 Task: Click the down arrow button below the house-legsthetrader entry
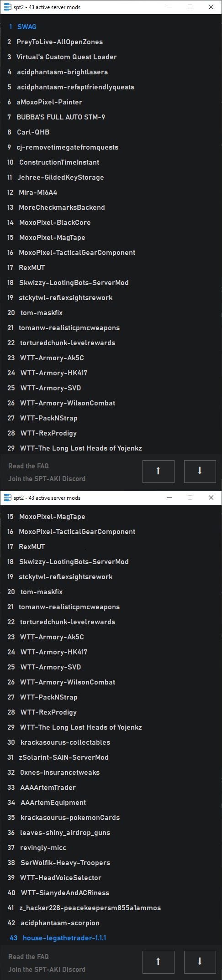tap(200, 961)
